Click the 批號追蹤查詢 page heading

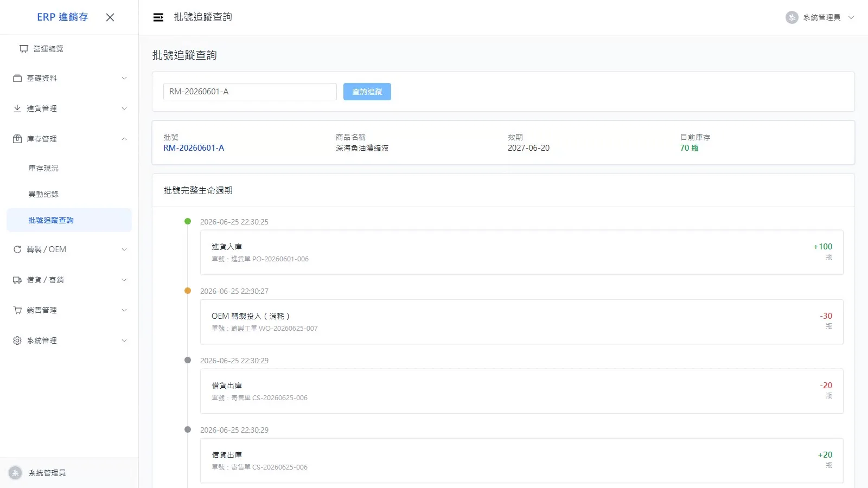[x=184, y=55]
